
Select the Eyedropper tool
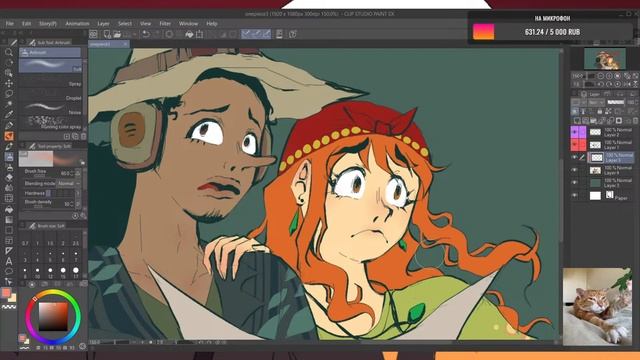(9, 115)
